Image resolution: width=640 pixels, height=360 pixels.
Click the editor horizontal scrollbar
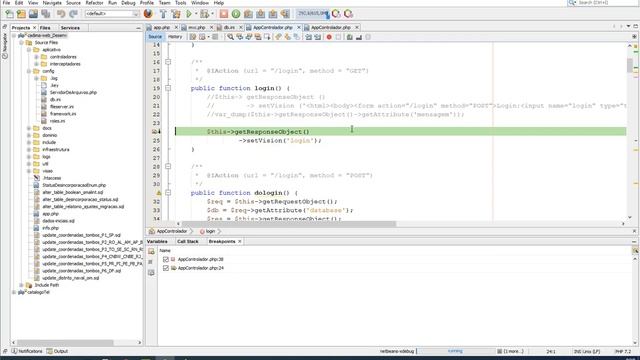tap(289, 224)
